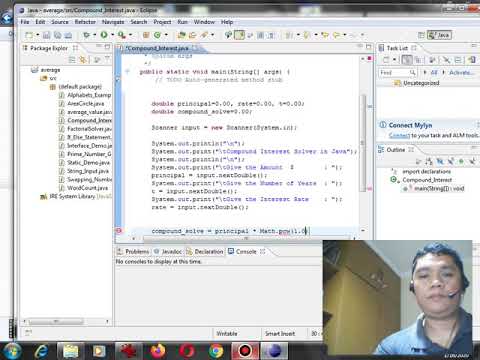The height and width of the screenshot is (360, 480).
Task: Open the Run configurations dropdown arrow
Action: point(112,35)
